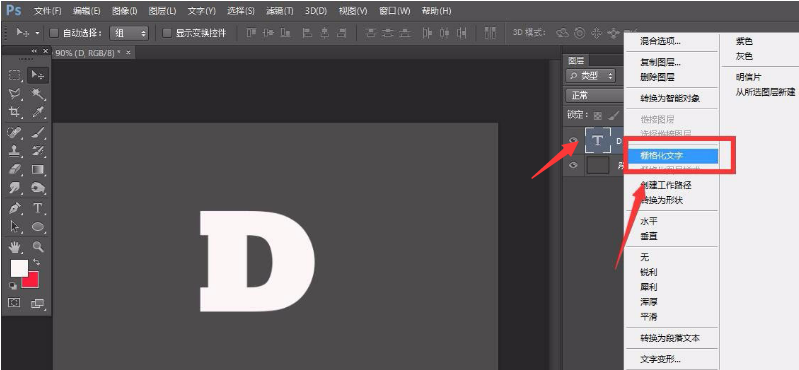Click the red background color swatch
The width and height of the screenshot is (799, 370).
point(31,279)
